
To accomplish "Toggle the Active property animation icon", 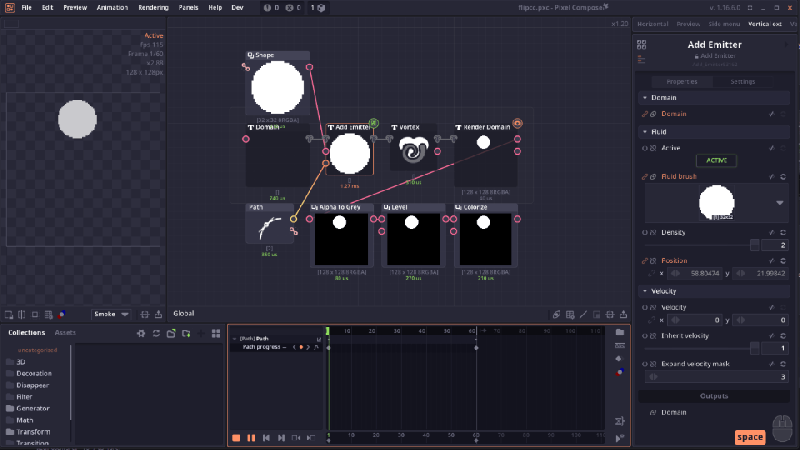I will [x=644, y=148].
